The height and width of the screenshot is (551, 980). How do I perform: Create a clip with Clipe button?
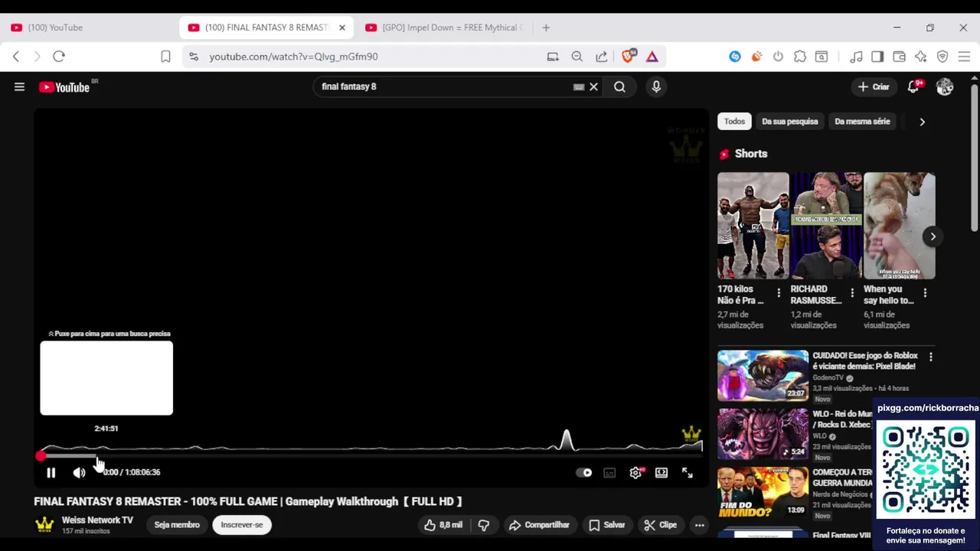pyautogui.click(x=660, y=525)
